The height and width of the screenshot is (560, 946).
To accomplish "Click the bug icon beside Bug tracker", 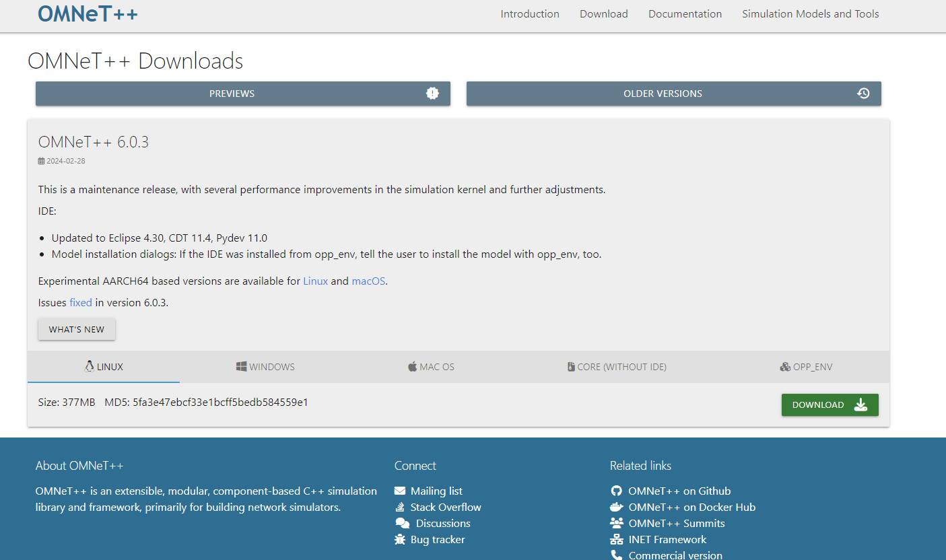I will 400,540.
